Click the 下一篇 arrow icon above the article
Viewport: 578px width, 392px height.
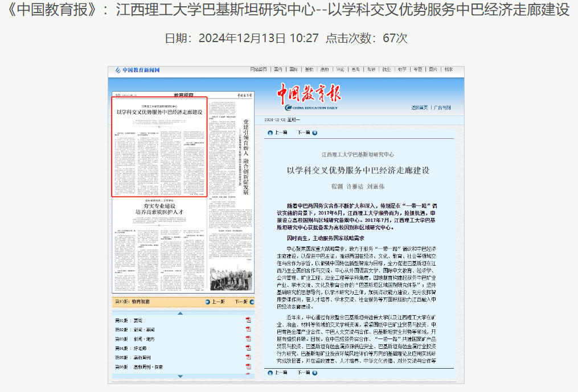[x=315, y=133]
